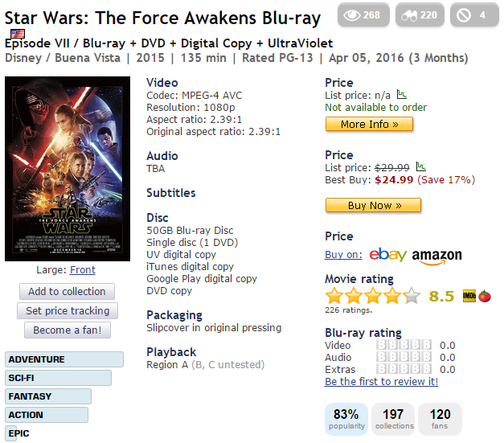
Task: Enable Set price tracking
Action: click(x=67, y=310)
